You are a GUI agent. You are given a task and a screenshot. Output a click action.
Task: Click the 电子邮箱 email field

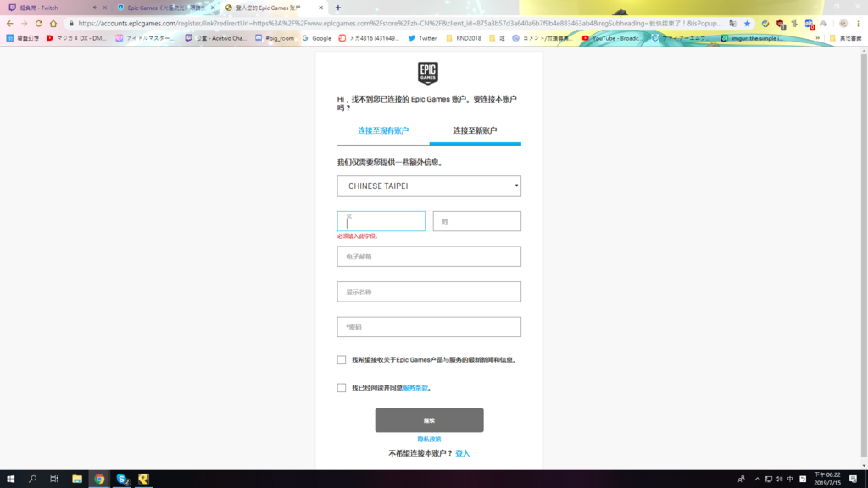tap(429, 257)
